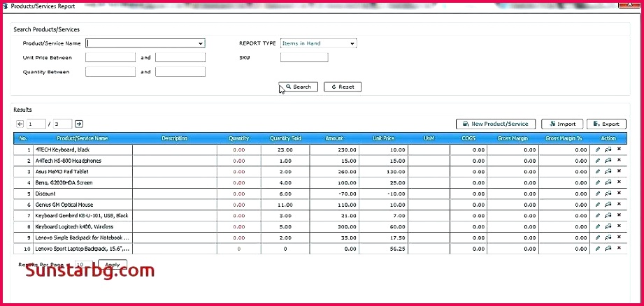This screenshot has height=306, width=644.
Task: Click pencil edit icon for A4Tech HS-800 Headphones
Action: (x=598, y=161)
